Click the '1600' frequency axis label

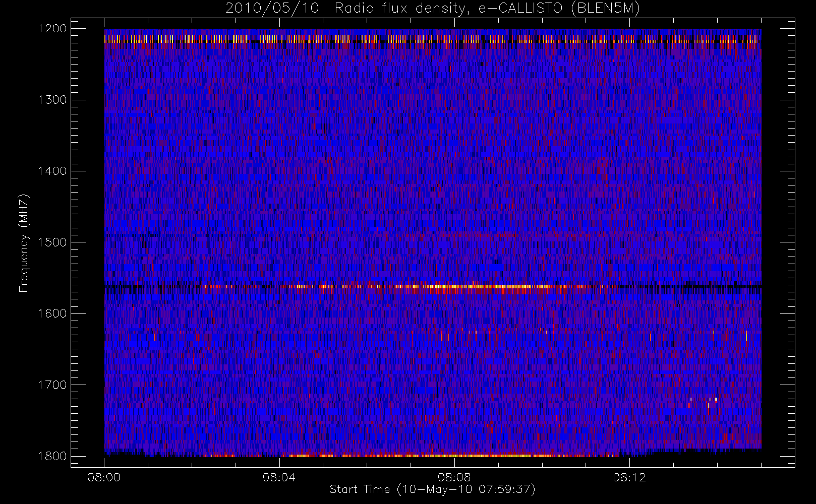pos(52,313)
